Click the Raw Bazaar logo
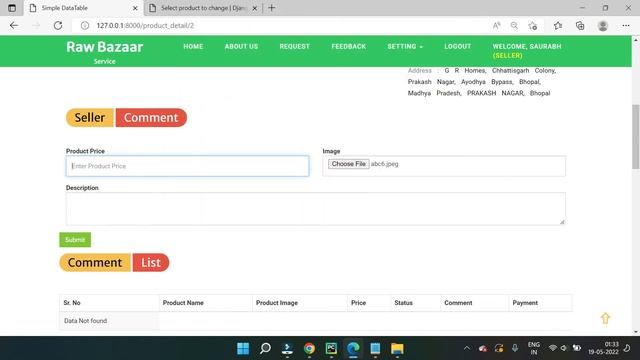The width and height of the screenshot is (640, 360). coord(104,47)
